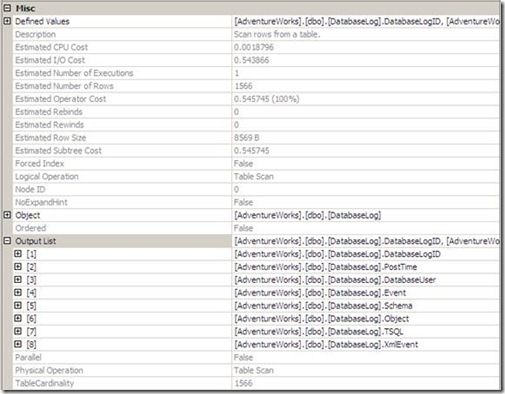Expand output list item [1]
The image size is (505, 394).
18,254
